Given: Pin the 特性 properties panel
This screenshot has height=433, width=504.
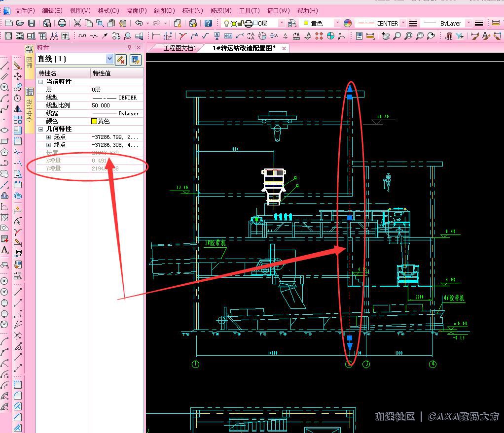Looking at the screenshot, I should (x=130, y=47).
